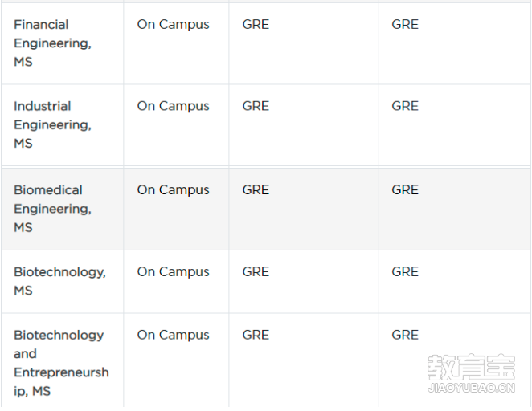Click first GRE in Financial Engineering row

[x=256, y=24]
